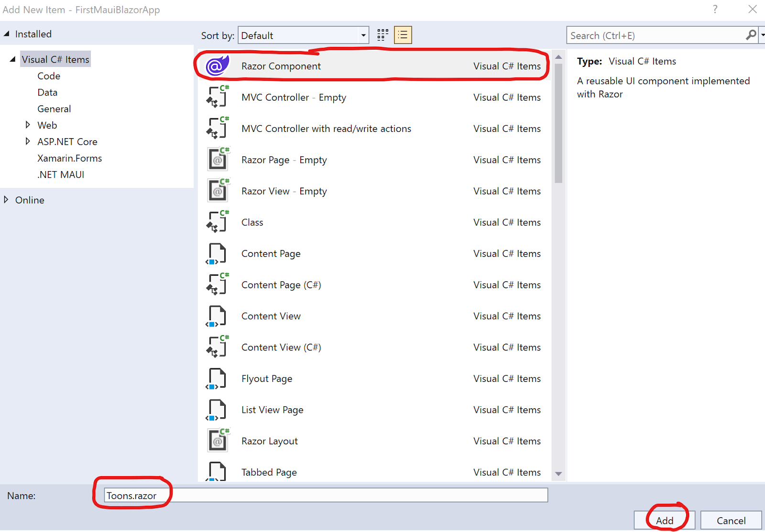Viewport: 765px width, 532px height.
Task: Select 'Content View (C#)' template name
Action: coord(281,347)
